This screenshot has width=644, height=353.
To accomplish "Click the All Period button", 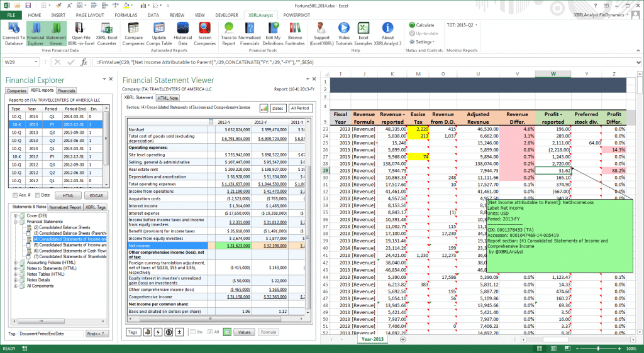I will click(300, 108).
